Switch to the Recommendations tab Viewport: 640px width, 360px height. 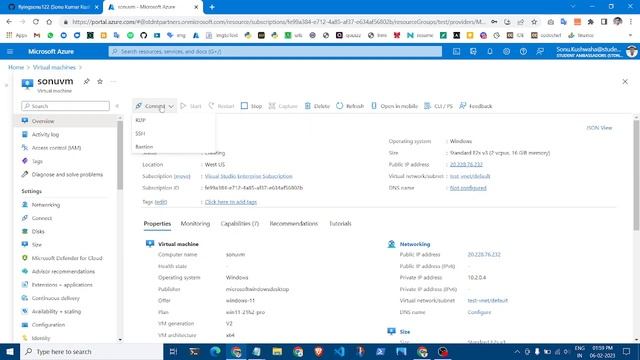point(293,224)
